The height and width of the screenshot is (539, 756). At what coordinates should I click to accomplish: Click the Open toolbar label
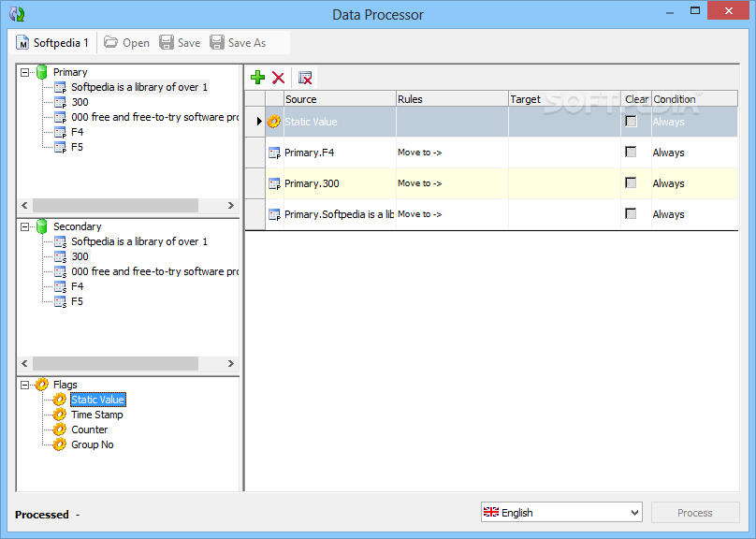click(x=136, y=43)
